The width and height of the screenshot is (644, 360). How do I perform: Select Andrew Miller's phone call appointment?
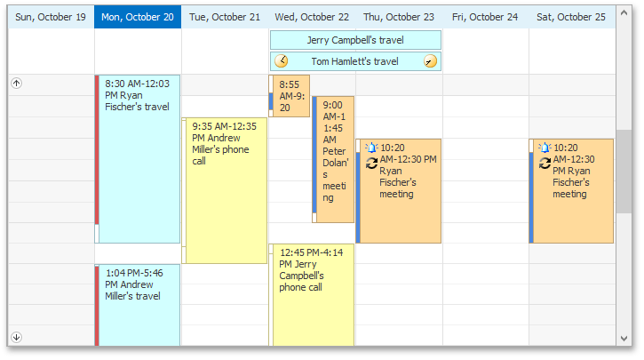click(x=226, y=191)
